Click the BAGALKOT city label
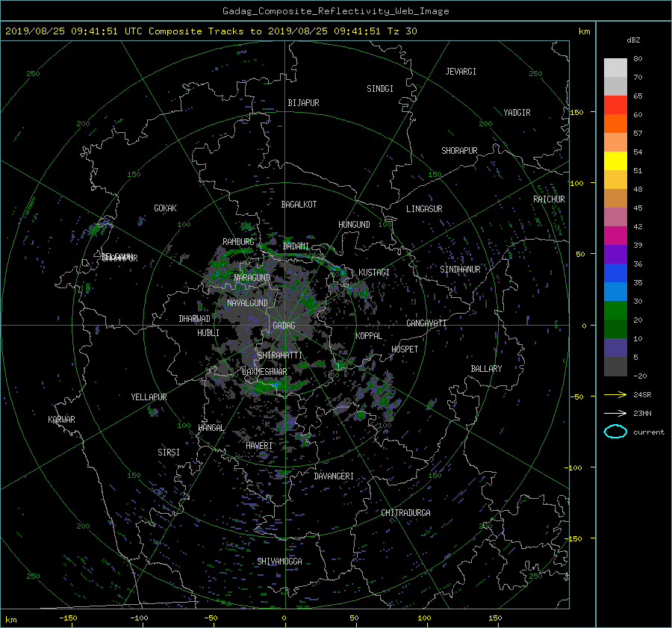Screen dimensions: 672x628 tap(299, 205)
